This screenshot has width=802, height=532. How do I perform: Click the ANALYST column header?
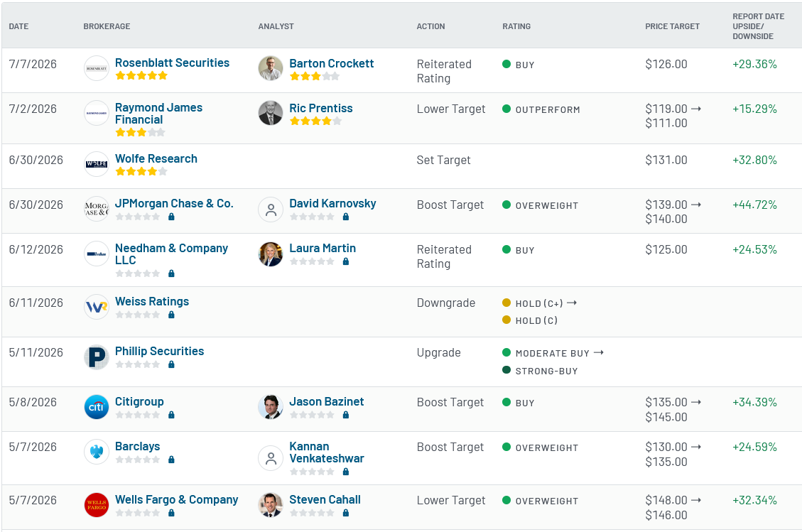(276, 26)
